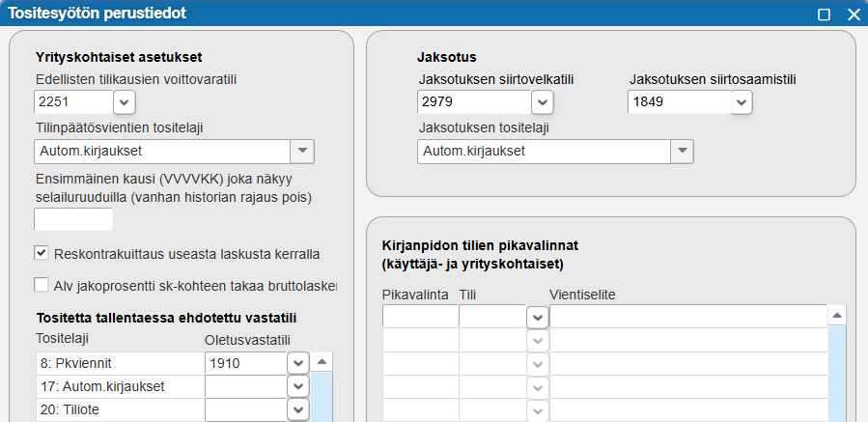868x422 pixels.
Task: Open the Tilinpäätösvientien tositelaji combo box arrow
Action: (x=302, y=152)
